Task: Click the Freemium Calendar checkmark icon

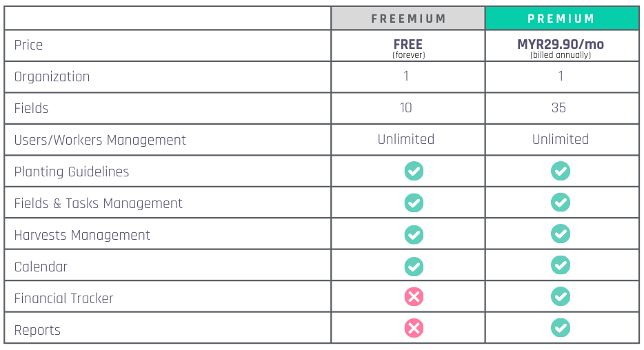Action: (x=414, y=267)
